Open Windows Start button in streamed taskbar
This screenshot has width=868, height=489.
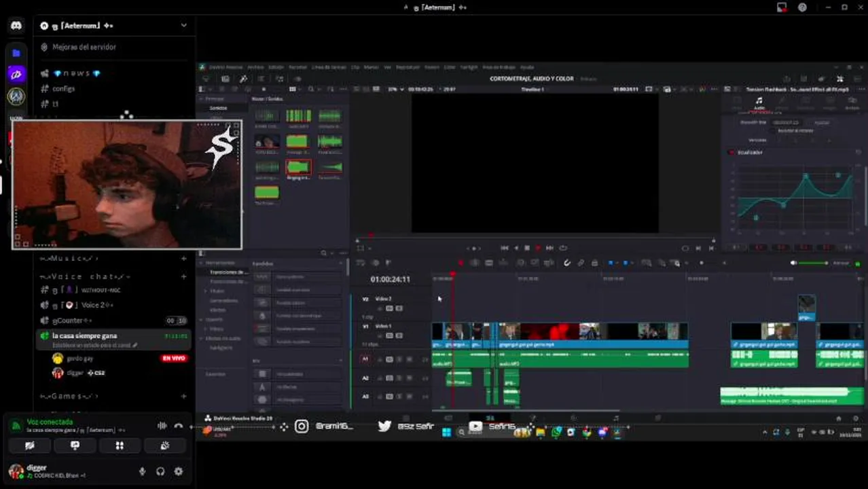tap(447, 432)
